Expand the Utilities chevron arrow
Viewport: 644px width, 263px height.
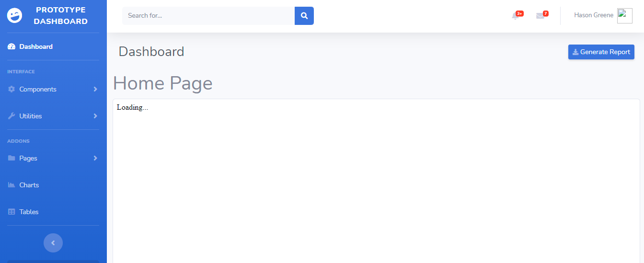pos(95,116)
